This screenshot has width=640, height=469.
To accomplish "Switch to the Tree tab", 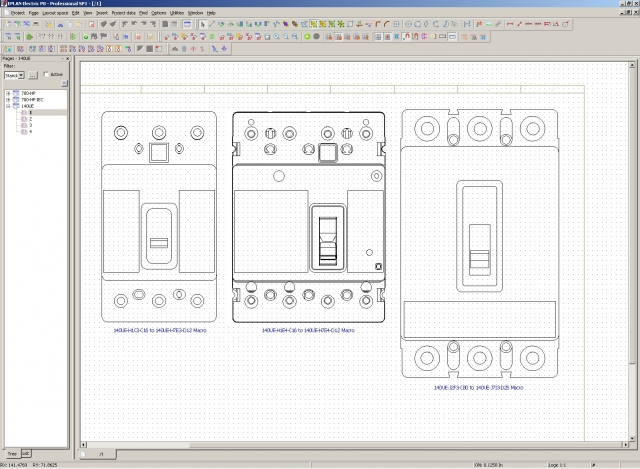I will coord(12,453).
